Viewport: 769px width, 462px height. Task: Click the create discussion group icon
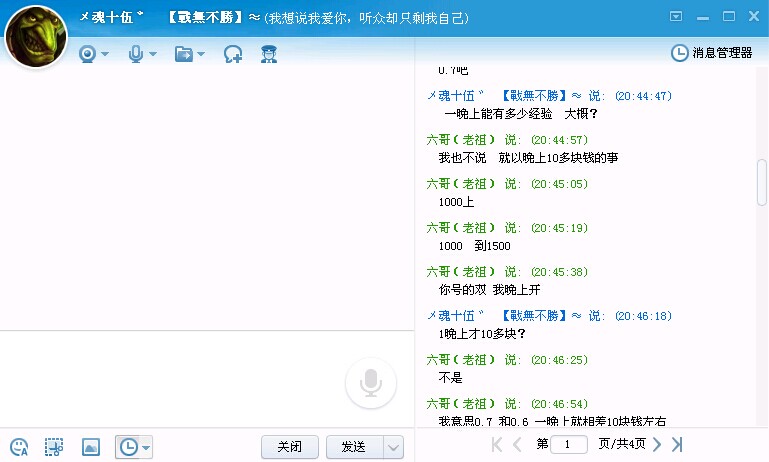pos(233,54)
